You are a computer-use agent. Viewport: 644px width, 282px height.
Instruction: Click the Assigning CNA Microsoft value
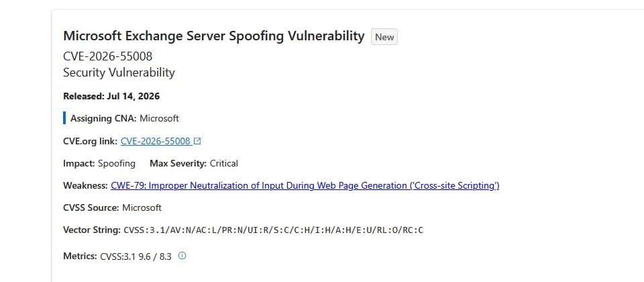point(160,118)
